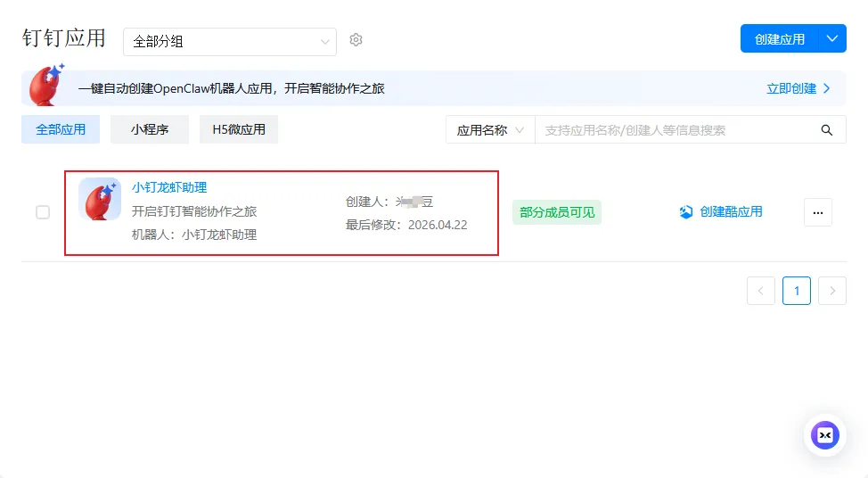Open the three-dots more menu
This screenshot has height=478, width=868.
pyautogui.click(x=817, y=212)
